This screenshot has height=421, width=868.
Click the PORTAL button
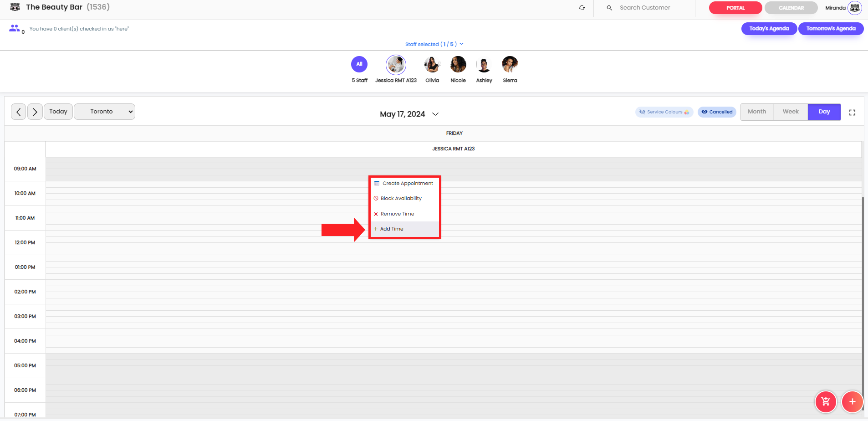pyautogui.click(x=735, y=8)
